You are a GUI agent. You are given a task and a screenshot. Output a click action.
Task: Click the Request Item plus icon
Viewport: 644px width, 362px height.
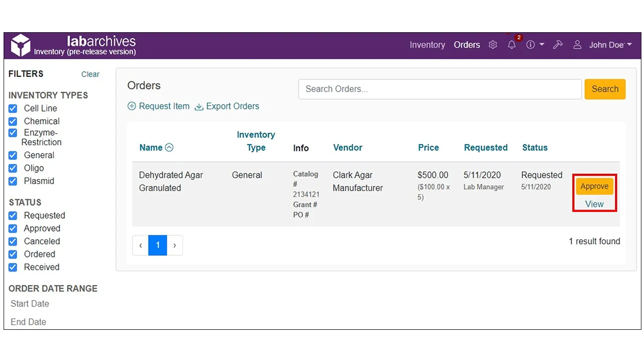pos(132,106)
